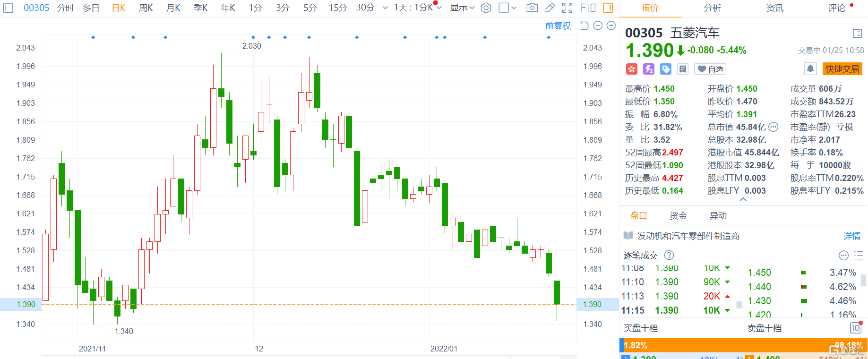Viewport: 868px width, 359px height.
Task: Switch to 周K weekly chart
Action: [146, 8]
